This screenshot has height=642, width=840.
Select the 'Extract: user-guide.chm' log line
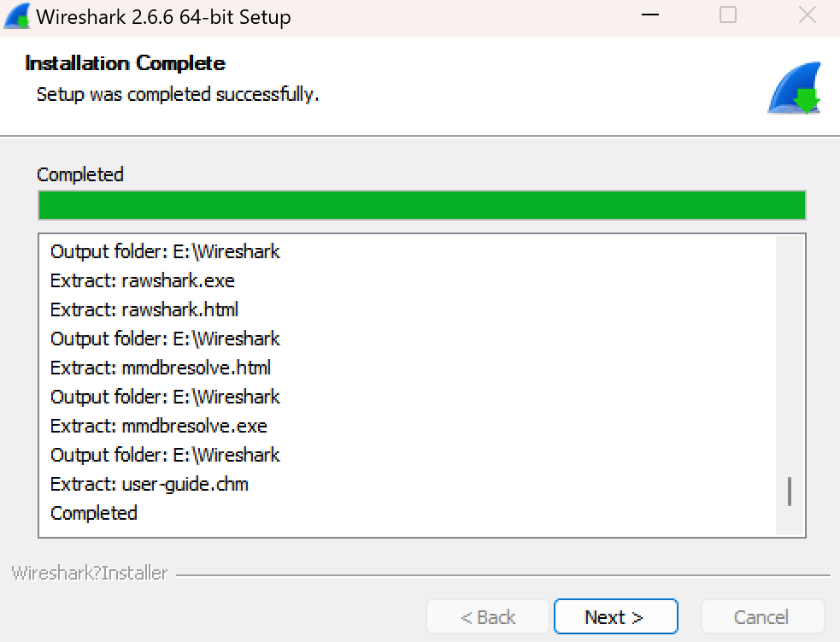point(150,484)
